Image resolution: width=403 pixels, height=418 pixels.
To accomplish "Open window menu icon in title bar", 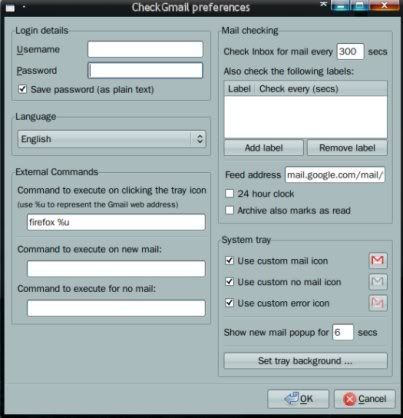I will click(10, 7).
